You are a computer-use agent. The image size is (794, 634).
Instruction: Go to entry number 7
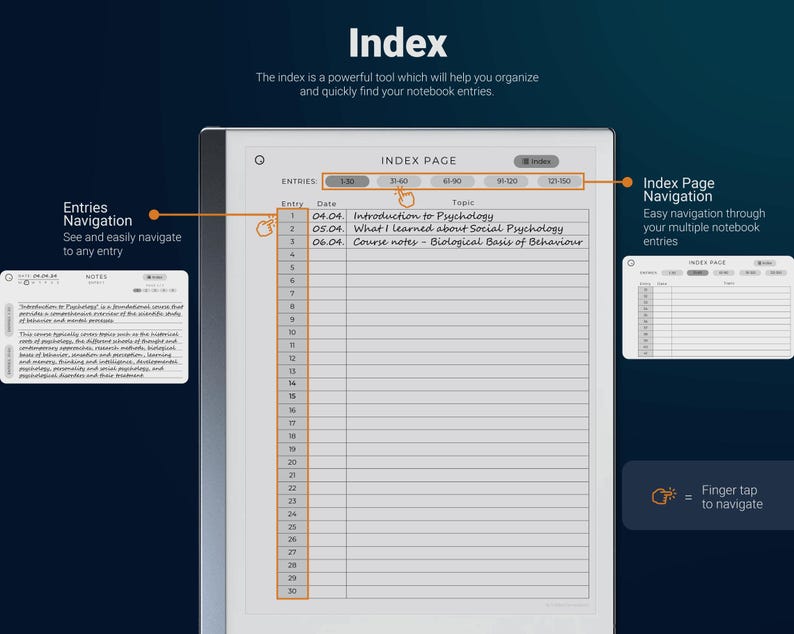(x=292, y=294)
